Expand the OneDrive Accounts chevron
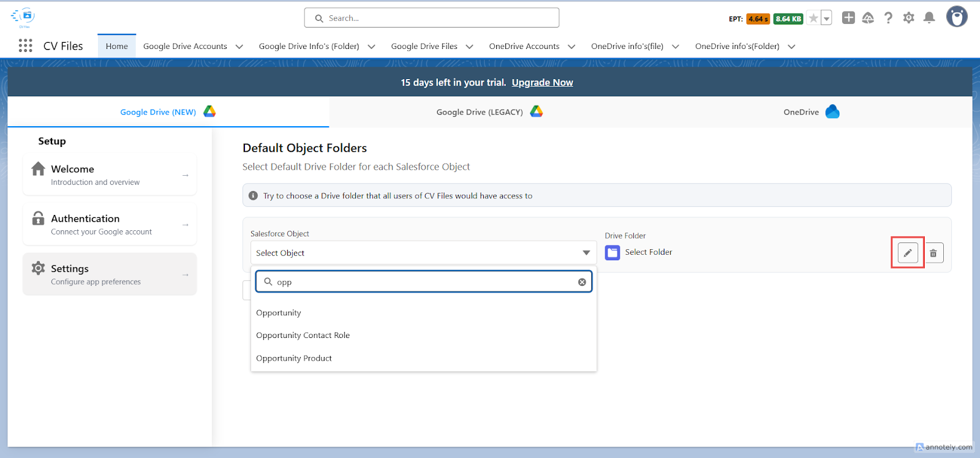The height and width of the screenshot is (458, 980). pyautogui.click(x=571, y=47)
